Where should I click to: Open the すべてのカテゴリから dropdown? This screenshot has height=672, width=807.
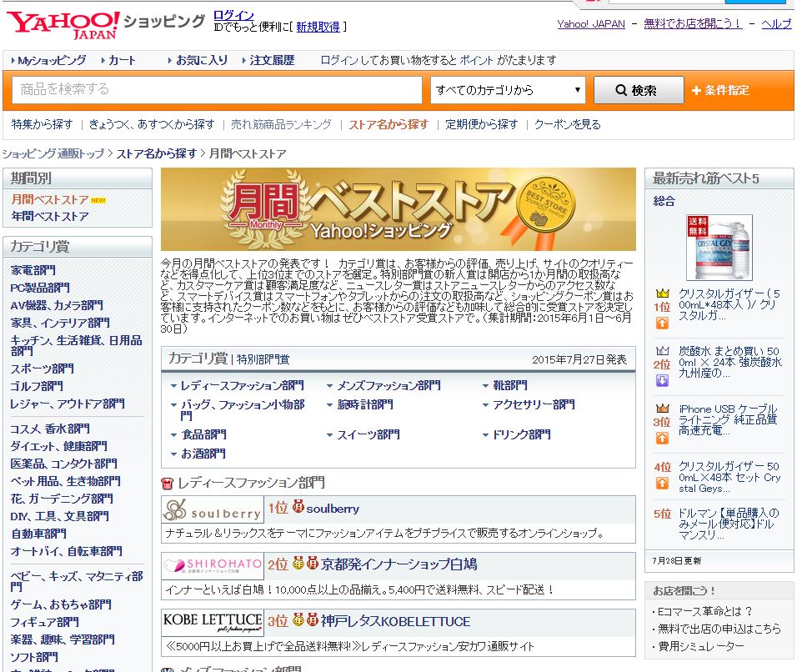508,90
